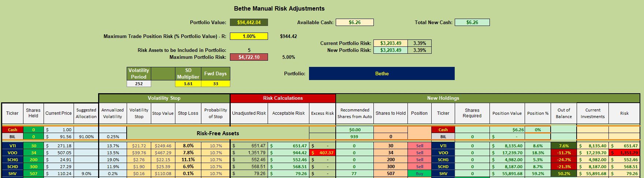Click the Maximum Portfolio Risk $4,722.10 cell
Image resolution: width=644 pixels, height=178 pixels.
point(249,57)
